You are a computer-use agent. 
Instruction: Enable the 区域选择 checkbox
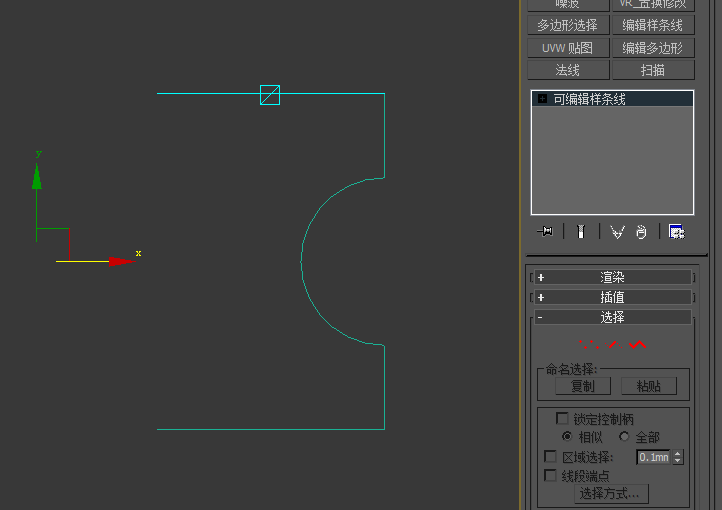pyautogui.click(x=550, y=456)
